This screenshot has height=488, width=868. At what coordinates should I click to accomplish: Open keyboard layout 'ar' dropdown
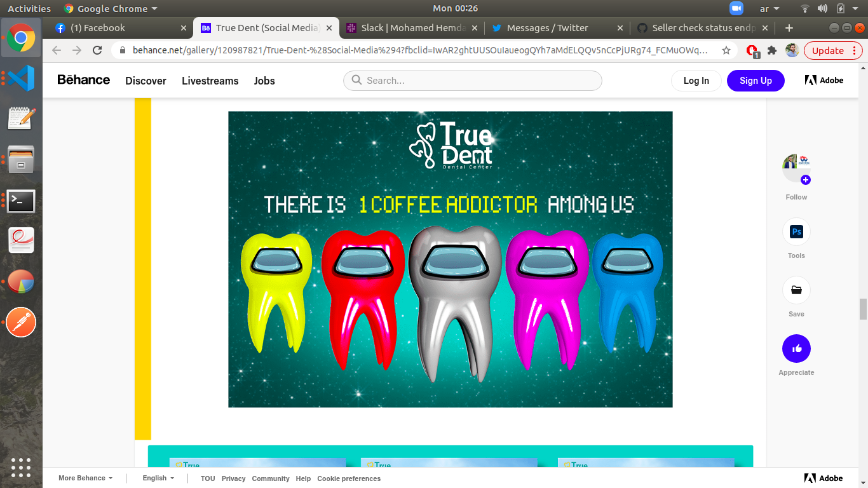click(770, 8)
